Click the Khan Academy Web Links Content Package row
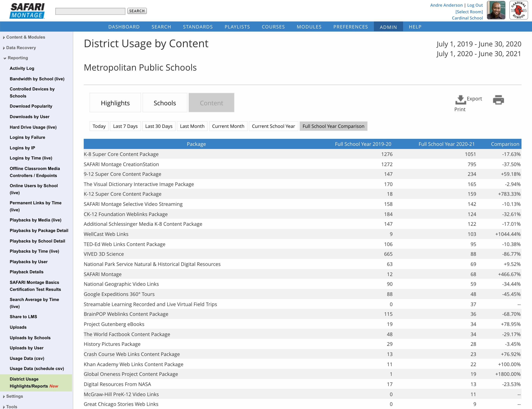Viewport: 532px width, 409px height. (x=302, y=364)
